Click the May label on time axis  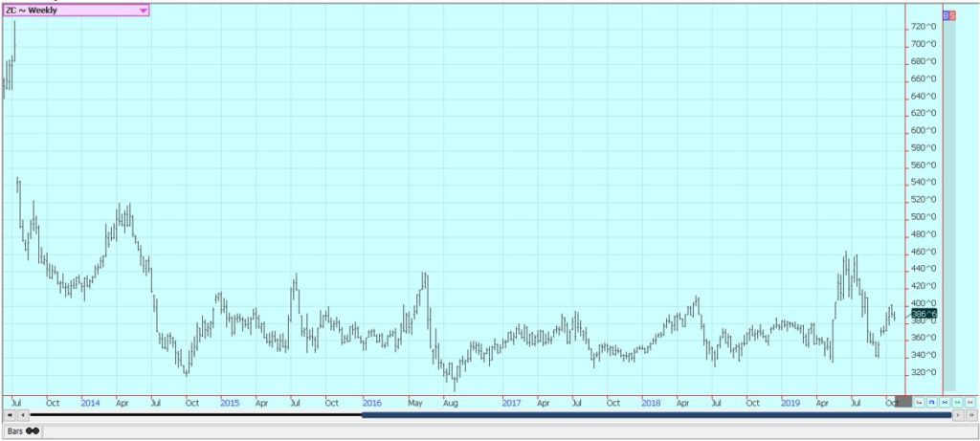tap(415, 403)
